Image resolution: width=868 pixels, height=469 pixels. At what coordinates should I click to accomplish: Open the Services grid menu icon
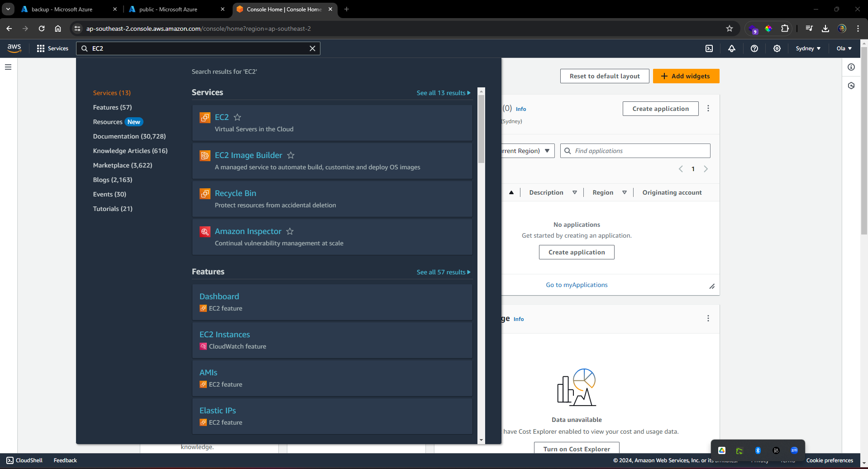[40, 48]
